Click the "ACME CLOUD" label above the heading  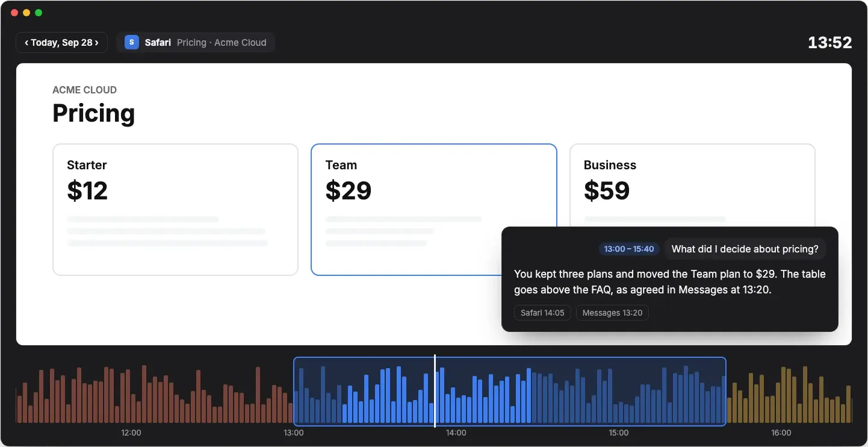click(85, 90)
